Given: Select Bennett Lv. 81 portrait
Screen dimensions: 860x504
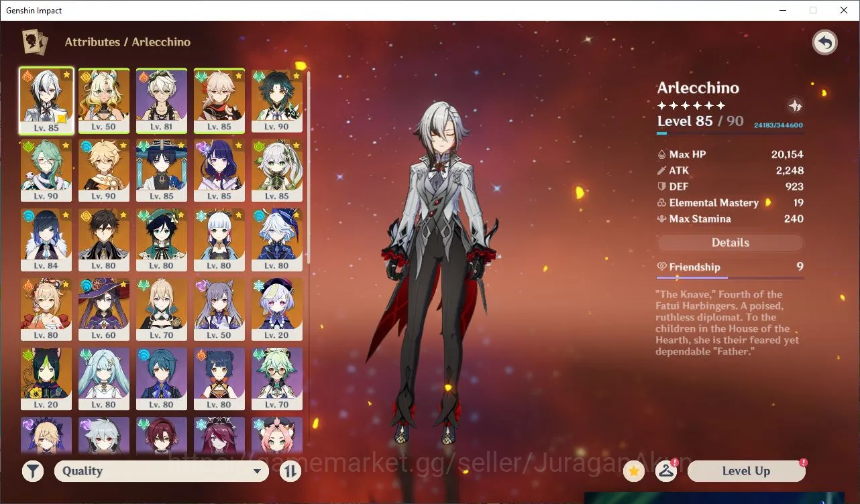Looking at the screenshot, I should (162, 101).
